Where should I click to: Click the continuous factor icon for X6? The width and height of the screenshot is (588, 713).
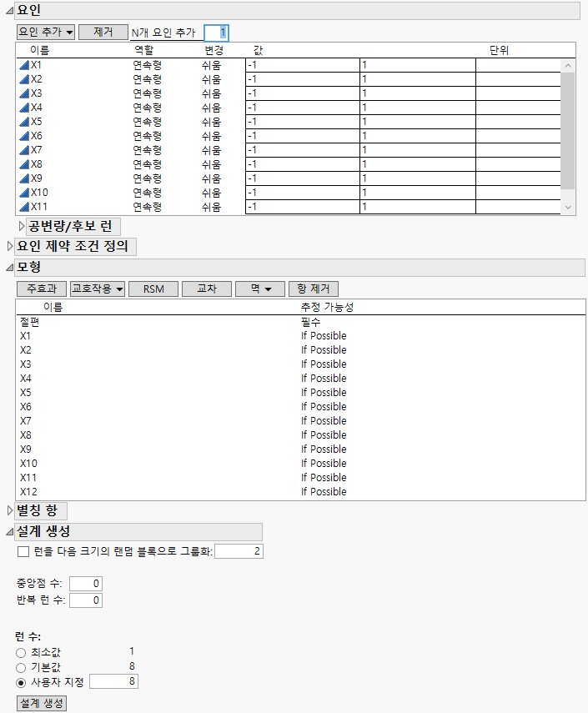coord(24,135)
